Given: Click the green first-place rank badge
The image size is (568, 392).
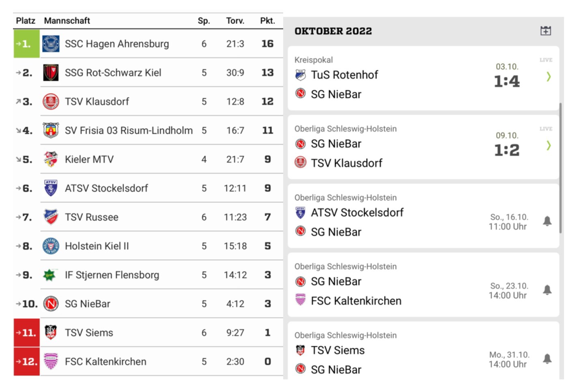Looking at the screenshot, I should pyautogui.click(x=26, y=44).
